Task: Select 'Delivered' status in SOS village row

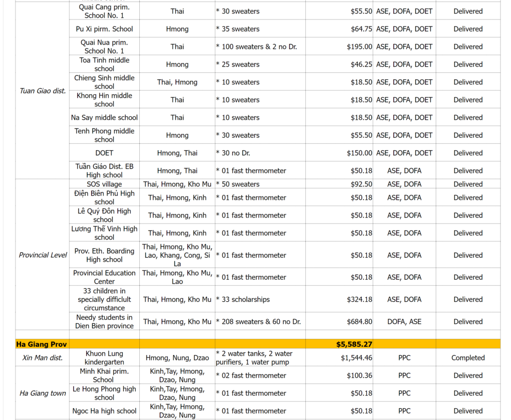Action: coord(468,184)
